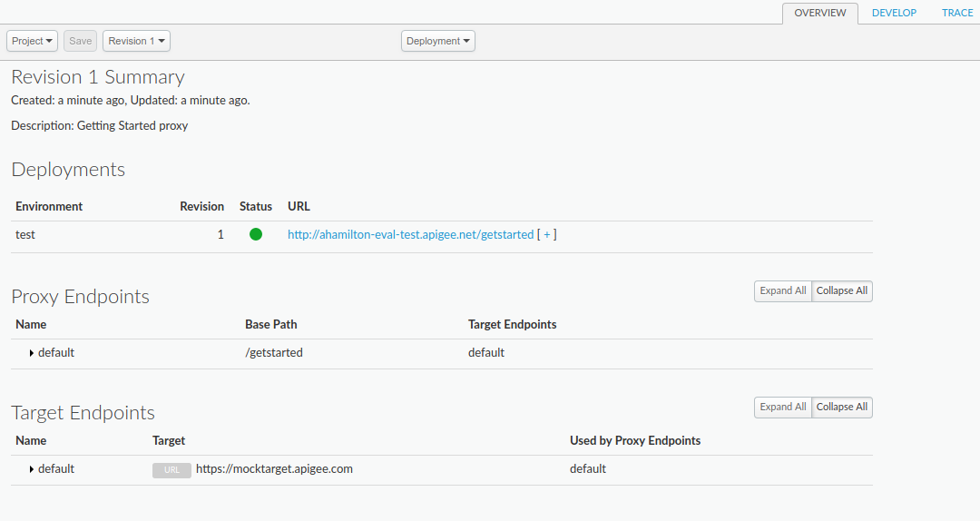980x521 pixels.
Task: Click the Save button
Action: tap(80, 41)
